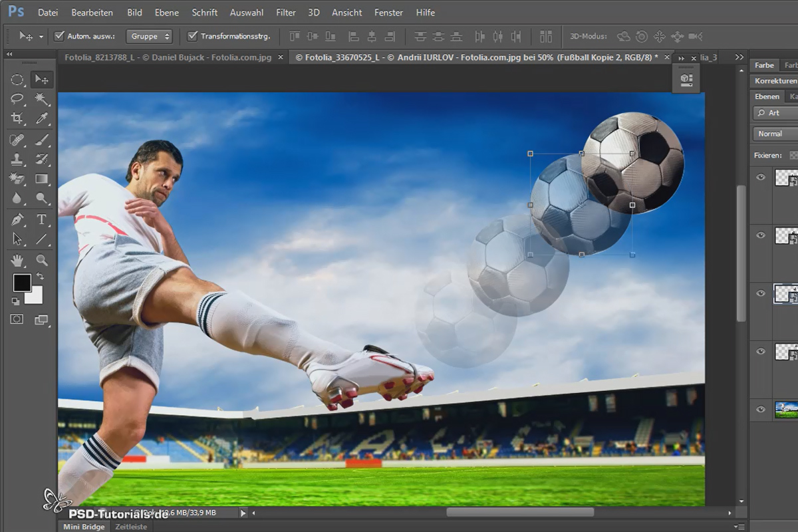The width and height of the screenshot is (798, 532).
Task: Select the Lasso tool
Action: [x=17, y=99]
